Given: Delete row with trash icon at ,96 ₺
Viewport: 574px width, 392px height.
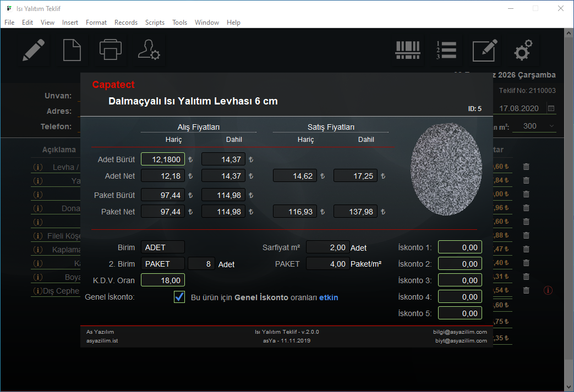Looking at the screenshot, I should pyautogui.click(x=526, y=208).
